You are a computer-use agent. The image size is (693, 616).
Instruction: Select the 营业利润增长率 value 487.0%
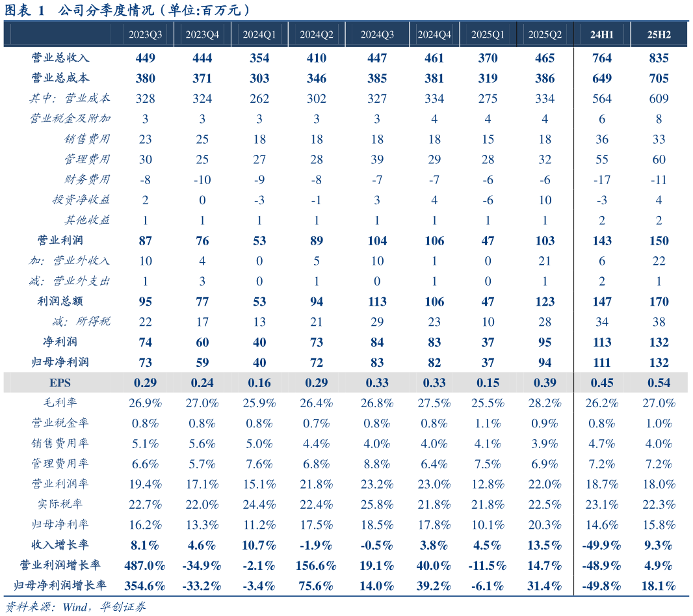146,565
